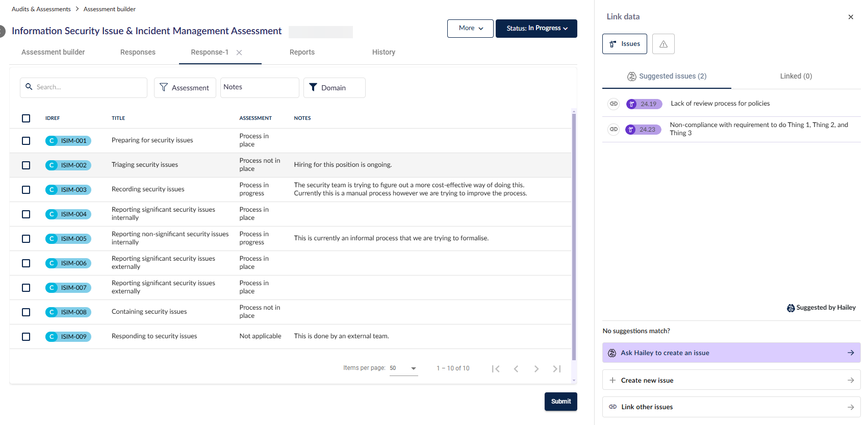Open the Domain filter
This screenshot has height=425, width=868.
[335, 88]
